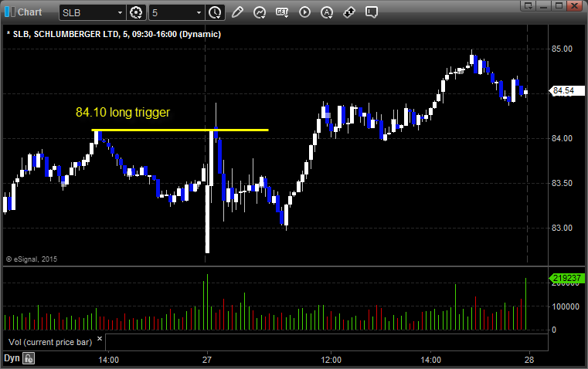Close the Vol study label
Viewport: 588px width, 369px height.
[x=100, y=339]
